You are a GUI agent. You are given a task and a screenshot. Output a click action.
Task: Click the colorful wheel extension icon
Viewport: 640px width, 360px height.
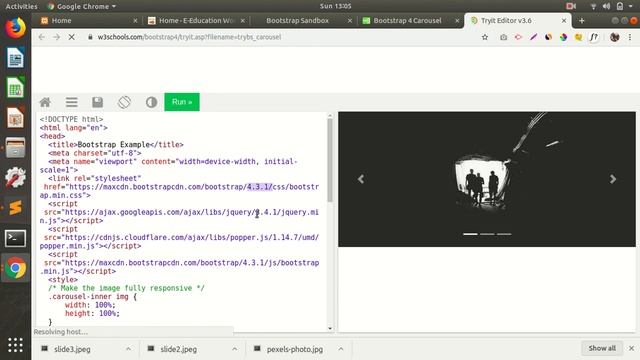pyautogui.click(x=563, y=37)
